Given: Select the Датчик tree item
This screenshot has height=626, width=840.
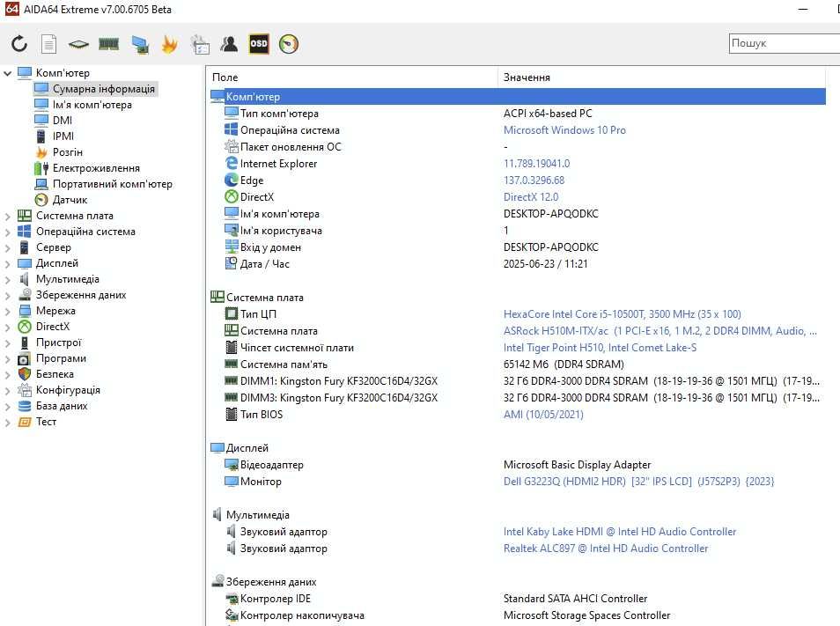Looking at the screenshot, I should pos(70,200).
